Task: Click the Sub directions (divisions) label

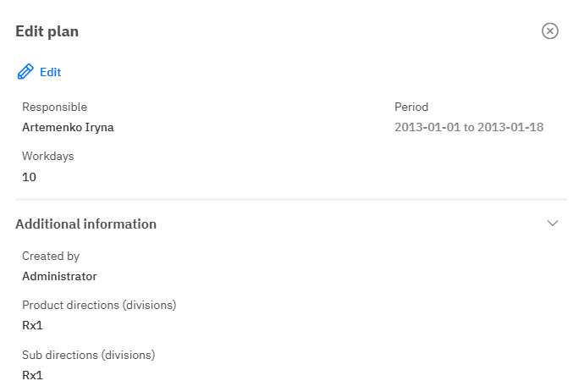Action: point(89,355)
